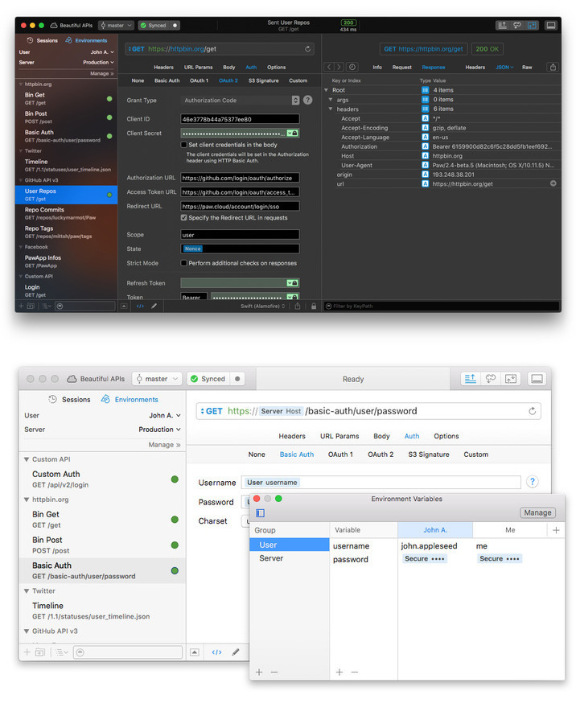Switch to the Request tab in response panel

(401, 67)
